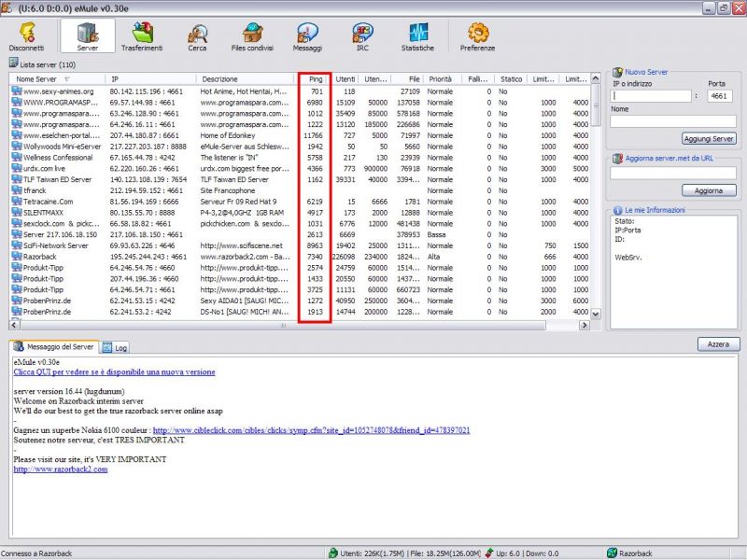Screen dimensions: 747x560
Task: Open the cibleclick.com Nokia link
Action: coord(312,430)
